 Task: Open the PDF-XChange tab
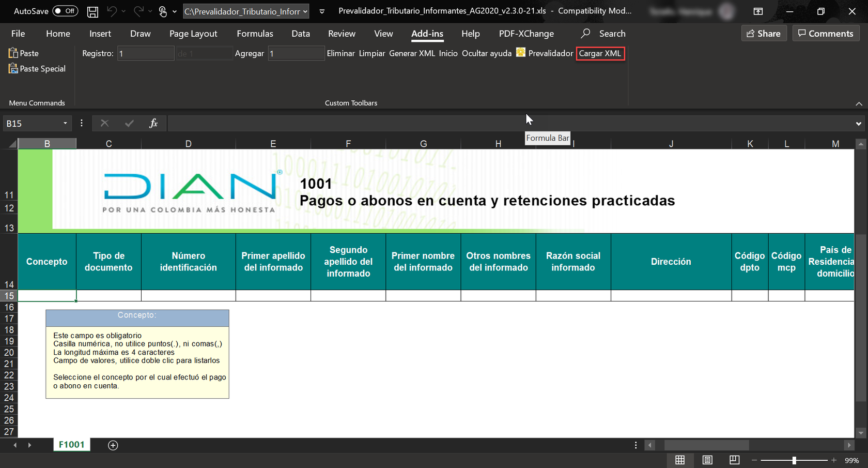(526, 34)
